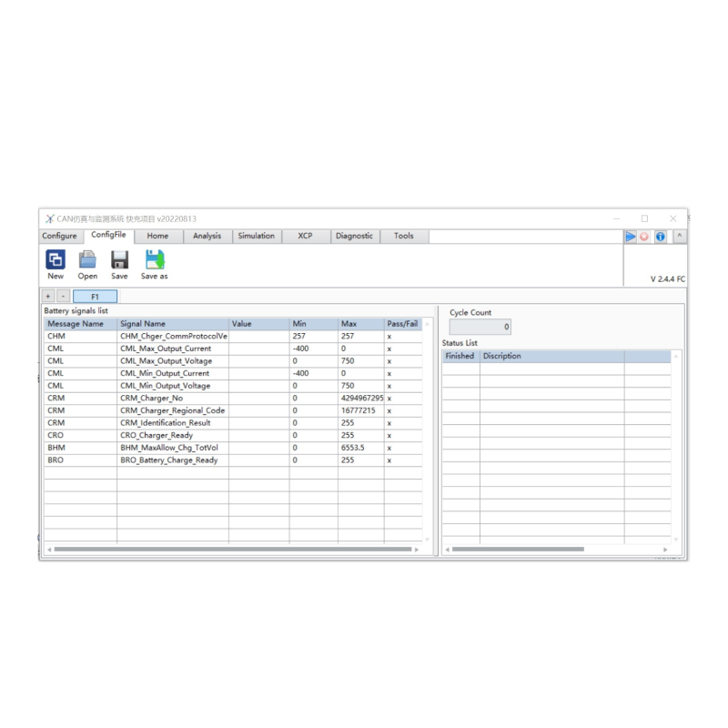728x728 pixels.
Task: Click the Cycle Count input field
Action: 480,328
